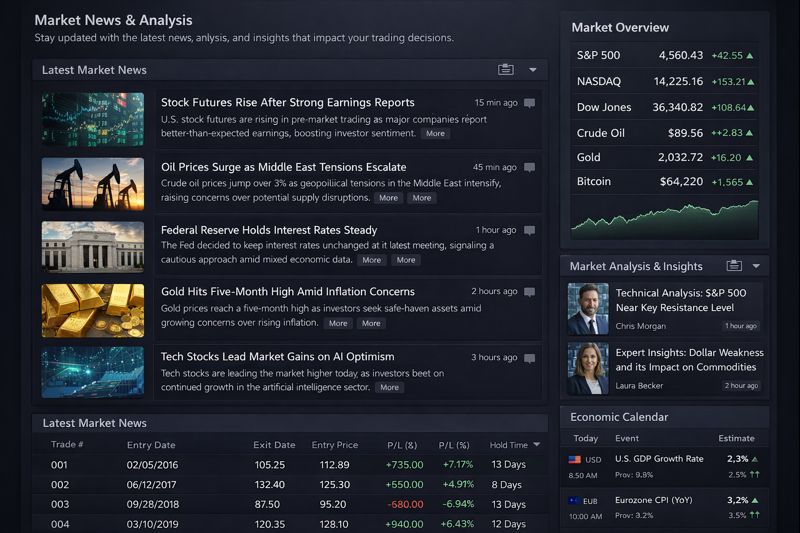Viewport: 800px width, 533px height.
Task: Click the double up arrows beside 3.5%
Action: 755,515
